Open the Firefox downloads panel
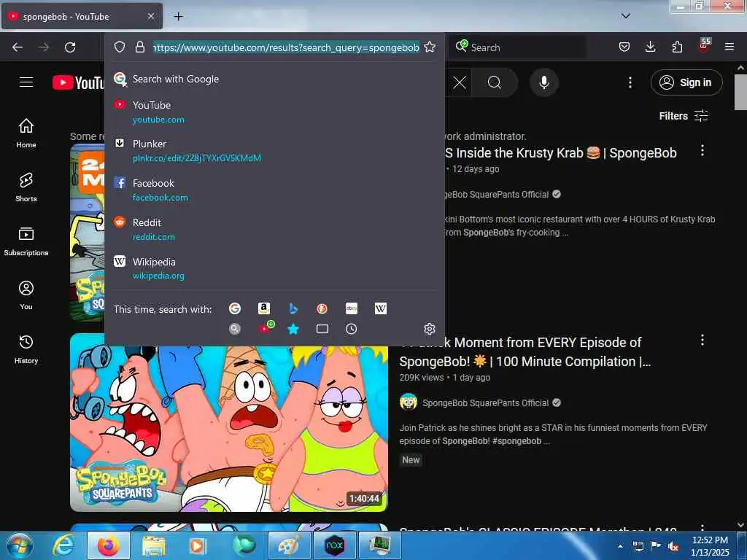Screen dimensions: 747x560 click(x=650, y=47)
